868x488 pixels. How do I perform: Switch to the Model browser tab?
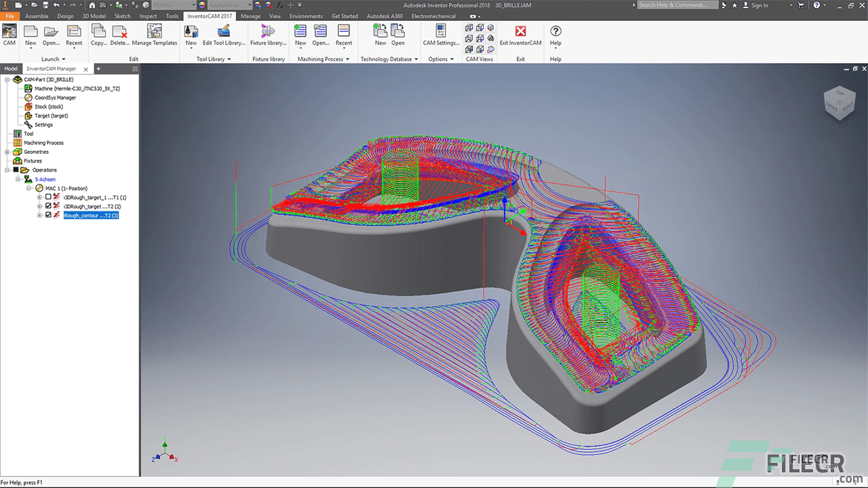pyautogui.click(x=10, y=68)
